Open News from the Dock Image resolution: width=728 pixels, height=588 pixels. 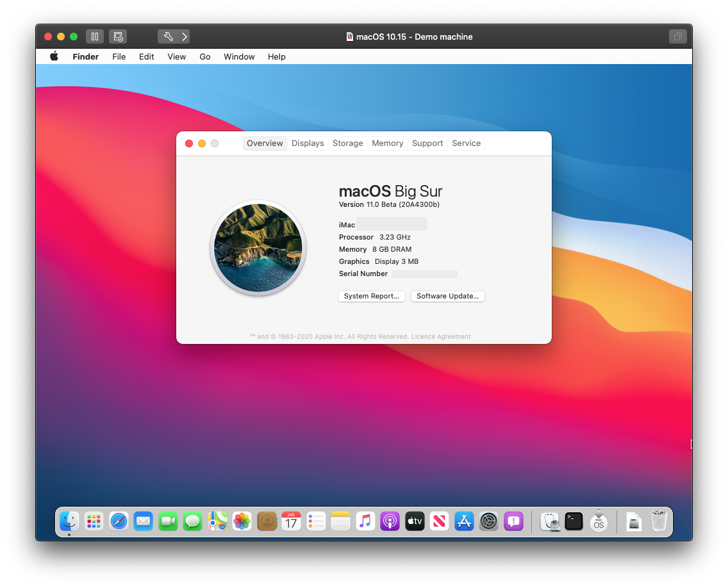tap(439, 521)
